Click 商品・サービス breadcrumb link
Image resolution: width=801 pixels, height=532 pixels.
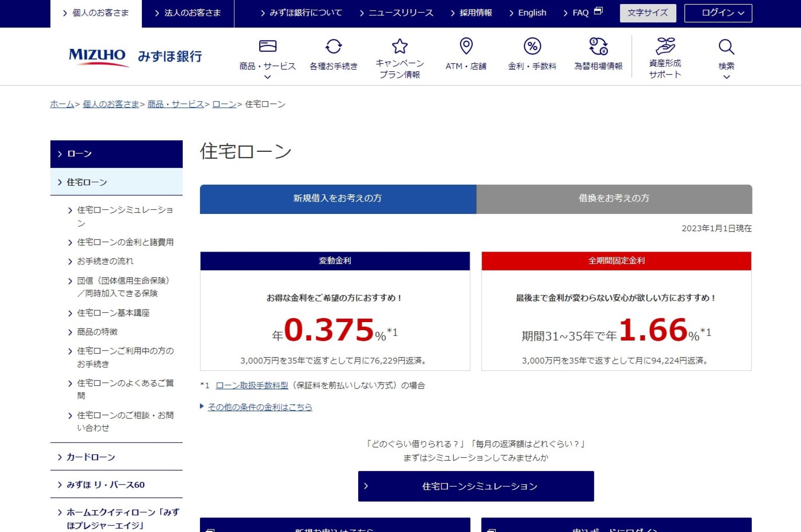click(176, 104)
